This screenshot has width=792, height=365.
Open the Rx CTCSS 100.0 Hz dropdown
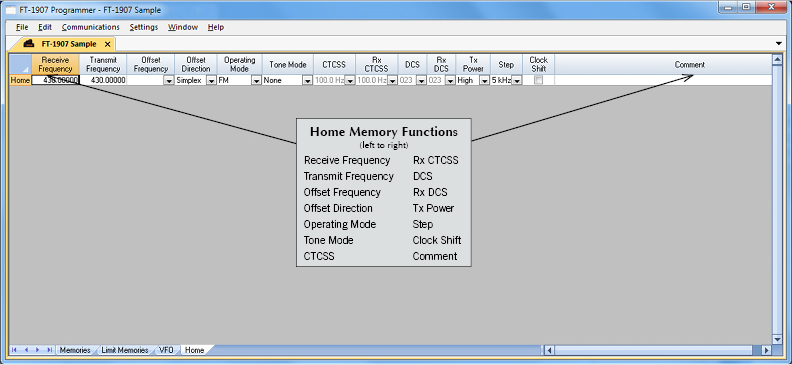[392, 81]
